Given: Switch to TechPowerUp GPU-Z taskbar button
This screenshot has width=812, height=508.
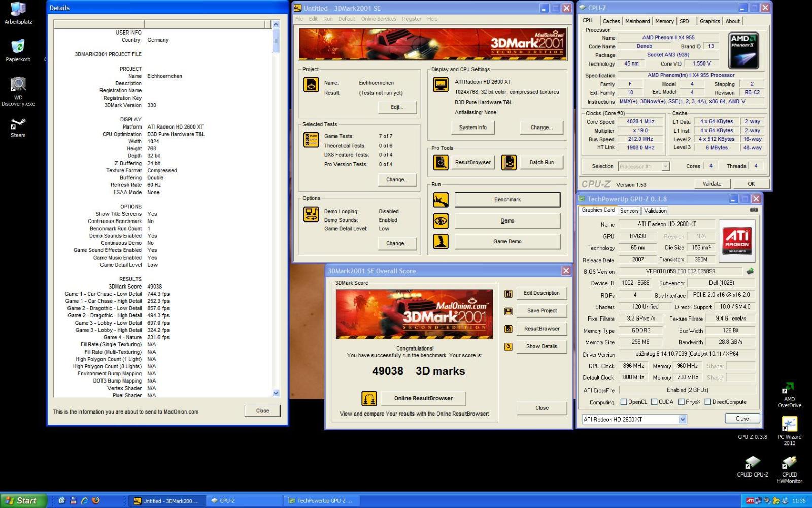Looking at the screenshot, I should 322,501.
